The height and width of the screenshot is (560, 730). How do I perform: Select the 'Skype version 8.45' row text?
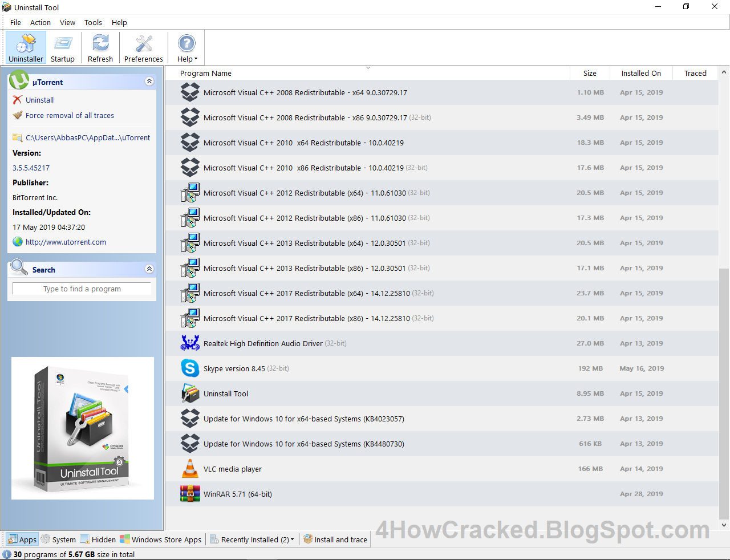point(234,368)
